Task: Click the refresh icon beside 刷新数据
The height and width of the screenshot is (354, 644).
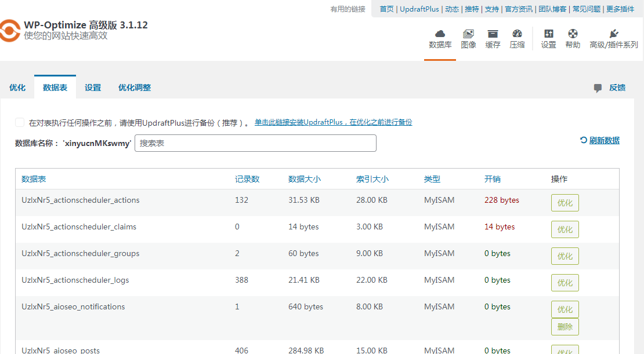Action: [x=583, y=140]
